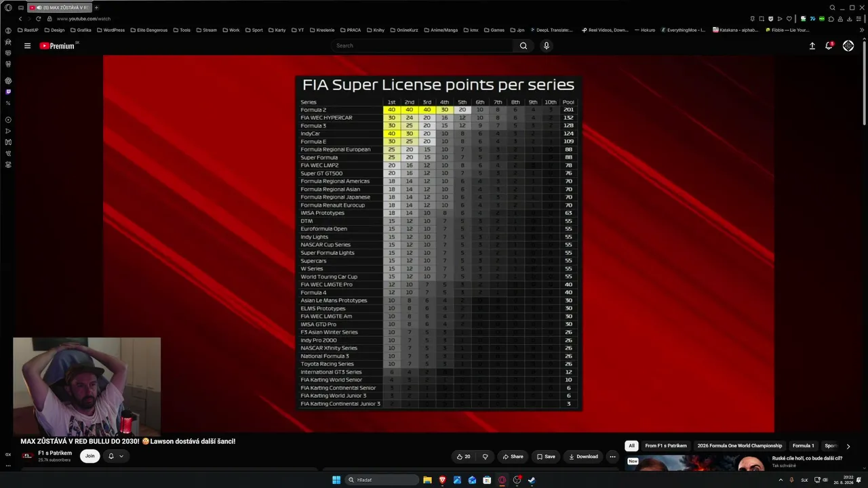Screen dimensions: 868x488
Task: Open more actions for the video
Action: coord(612,457)
